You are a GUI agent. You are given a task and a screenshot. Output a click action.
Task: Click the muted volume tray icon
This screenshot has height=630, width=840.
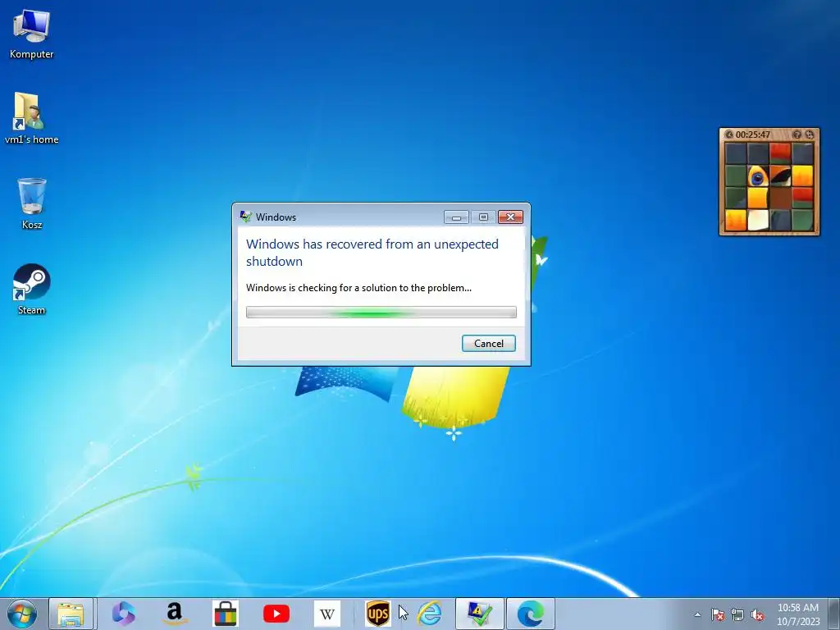point(757,614)
